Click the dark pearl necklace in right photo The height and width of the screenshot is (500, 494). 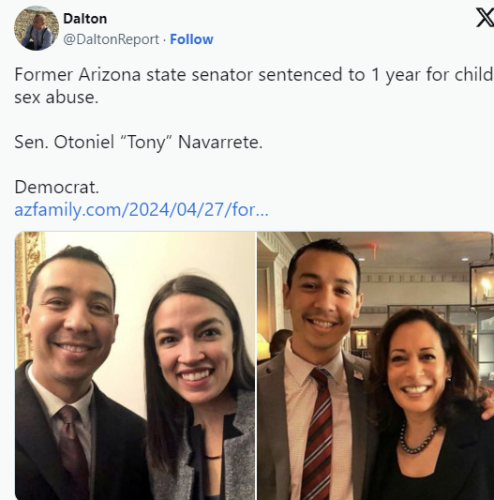click(x=419, y=438)
